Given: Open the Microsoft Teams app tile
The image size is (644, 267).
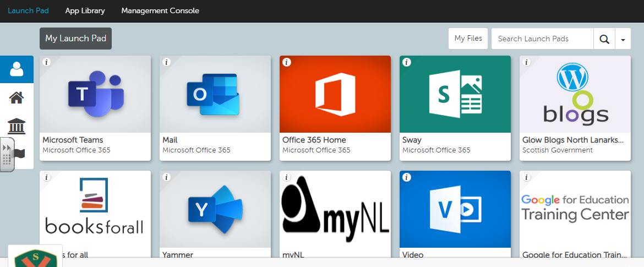Looking at the screenshot, I should point(95,95).
